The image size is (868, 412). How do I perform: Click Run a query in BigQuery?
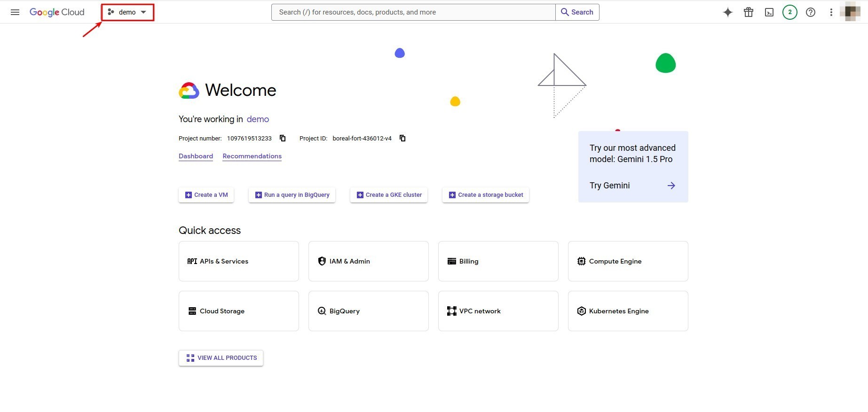292,195
